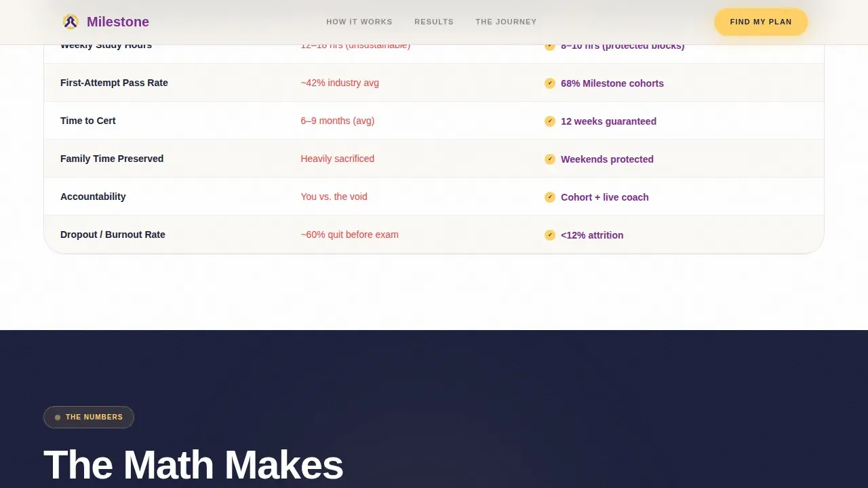Click checkmark icon next to 12 weeks guaranteed
Viewport: 868px width, 488px height.
pyautogui.click(x=550, y=121)
